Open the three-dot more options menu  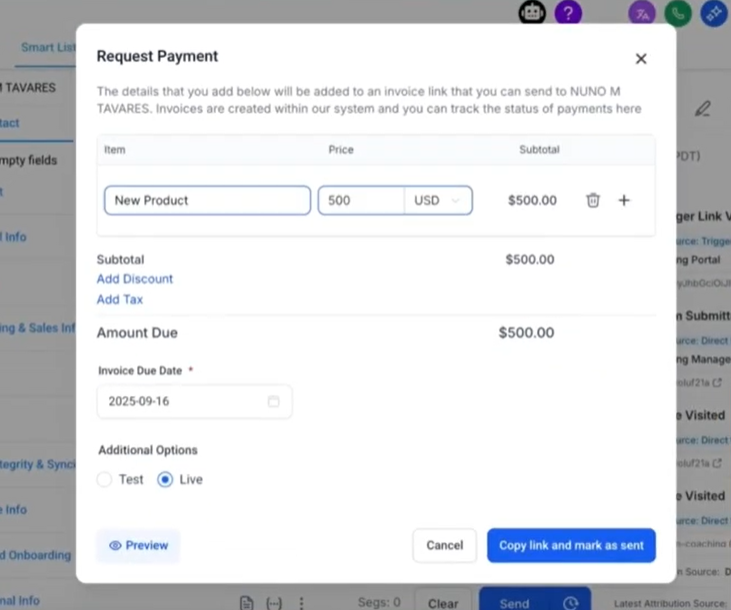tap(302, 603)
